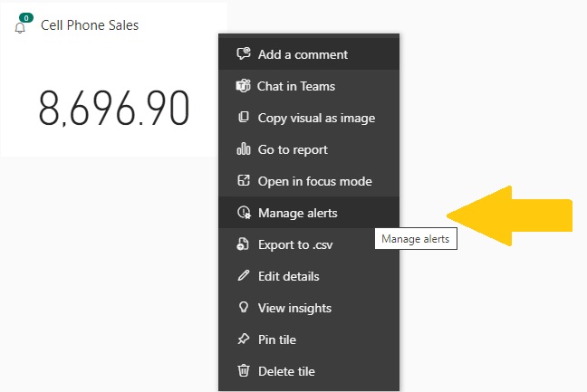Viewport: 587px width, 392px height.
Task: Click the pushpin icon
Action: pos(244,339)
